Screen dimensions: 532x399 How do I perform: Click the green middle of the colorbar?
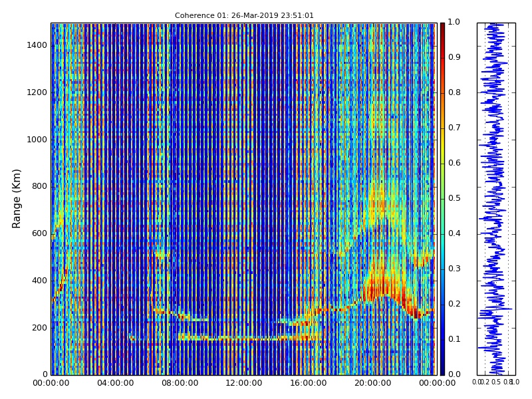(x=442, y=199)
